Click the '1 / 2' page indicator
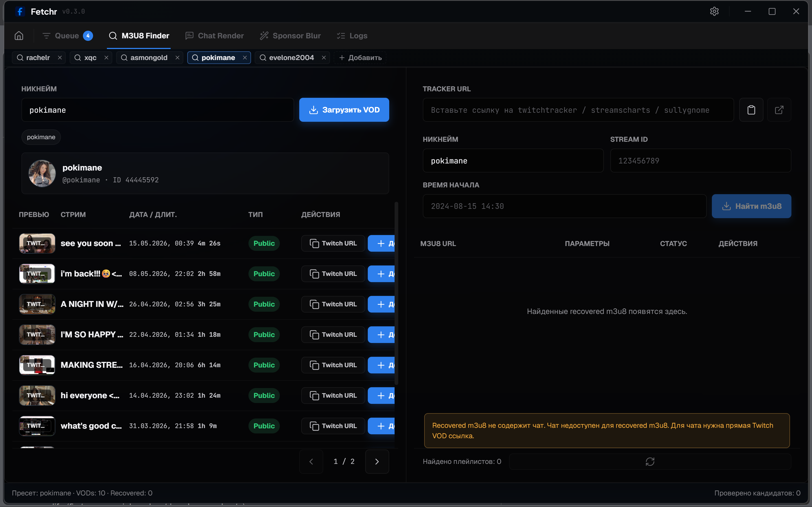 click(344, 461)
